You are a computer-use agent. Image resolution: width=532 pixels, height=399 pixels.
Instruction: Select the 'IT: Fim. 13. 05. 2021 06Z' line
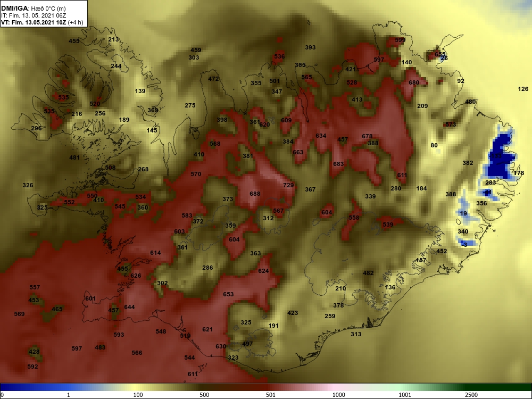coord(31,15)
